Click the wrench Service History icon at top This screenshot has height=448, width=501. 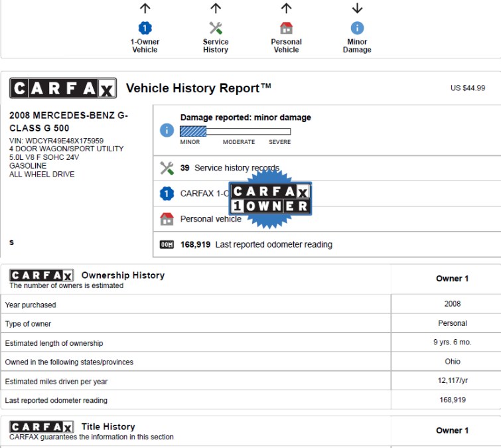[x=216, y=28]
